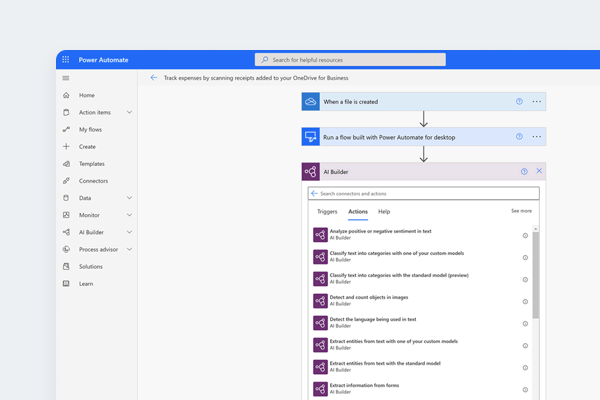Image resolution: width=600 pixels, height=400 pixels.
Task: Open Monitor chart icon
Action: coord(66,215)
